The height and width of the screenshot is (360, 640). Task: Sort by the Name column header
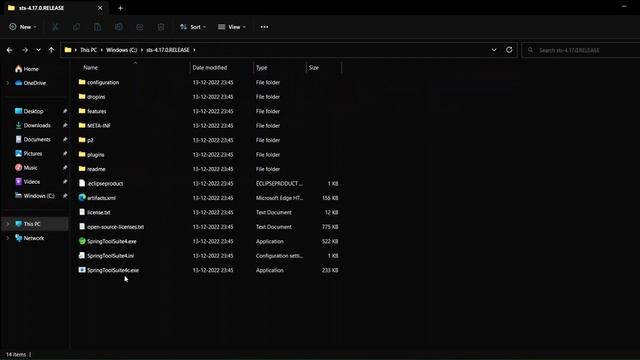(x=91, y=68)
